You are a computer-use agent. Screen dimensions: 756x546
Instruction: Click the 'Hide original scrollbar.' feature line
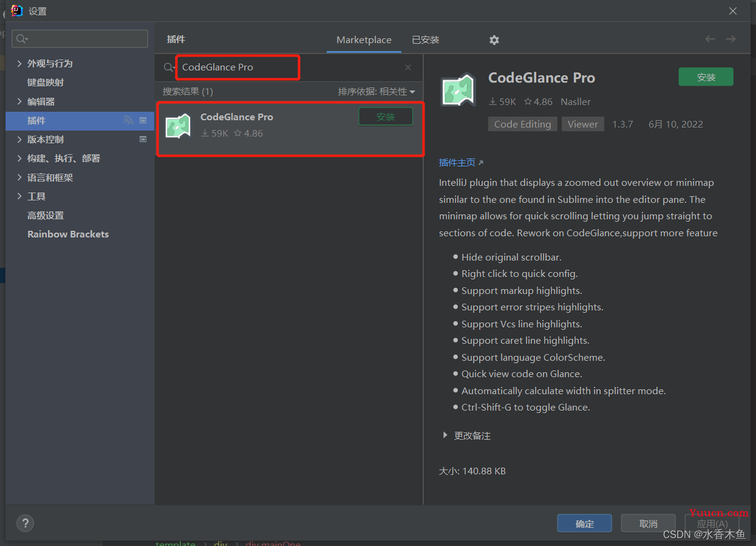click(x=511, y=258)
